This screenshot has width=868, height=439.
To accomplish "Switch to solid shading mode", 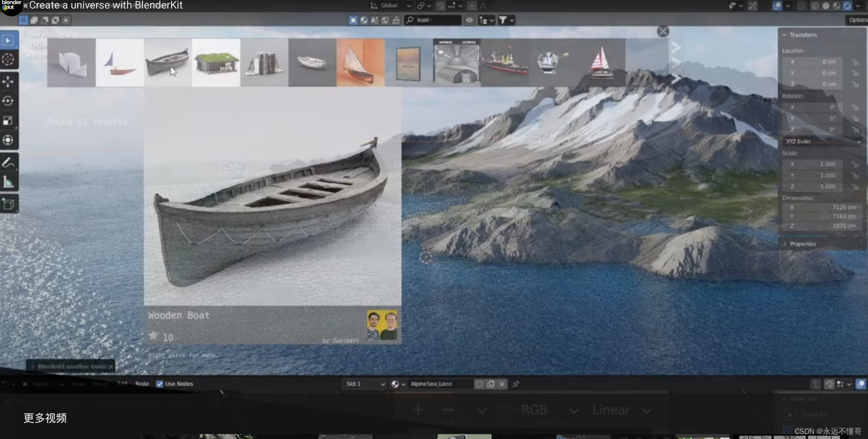I will [826, 6].
